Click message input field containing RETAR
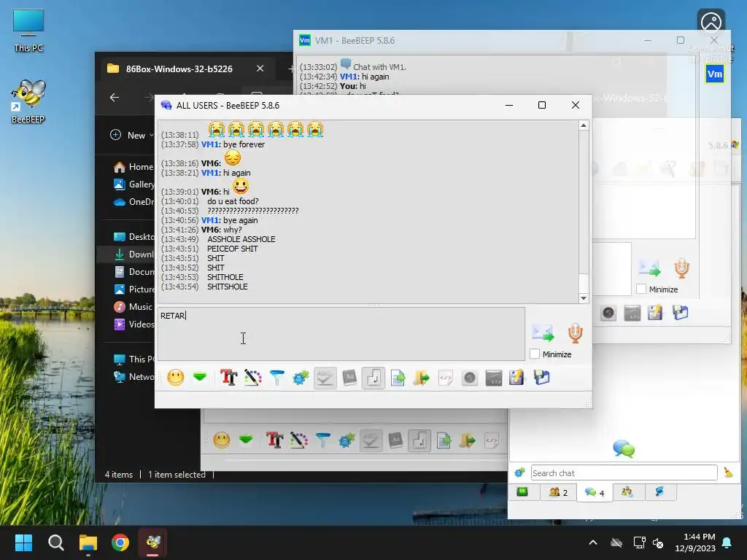Viewport: 747px width, 560px height. click(x=341, y=333)
